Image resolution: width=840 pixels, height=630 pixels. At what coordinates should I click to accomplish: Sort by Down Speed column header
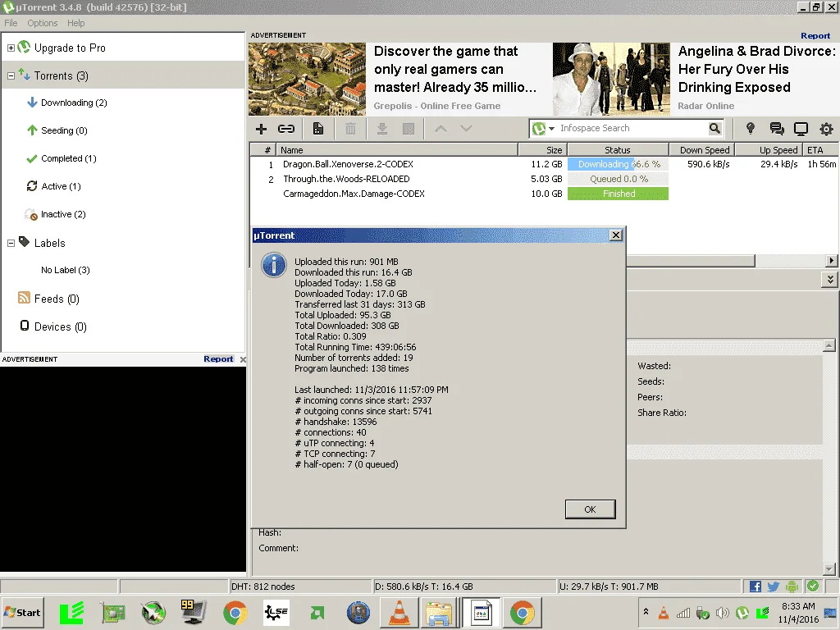point(702,150)
